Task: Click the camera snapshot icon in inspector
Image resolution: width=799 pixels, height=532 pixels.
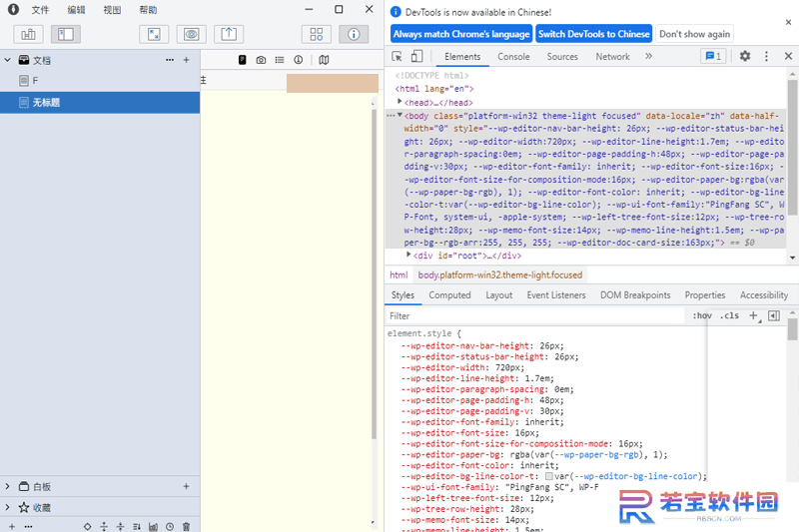Action: tap(261, 60)
